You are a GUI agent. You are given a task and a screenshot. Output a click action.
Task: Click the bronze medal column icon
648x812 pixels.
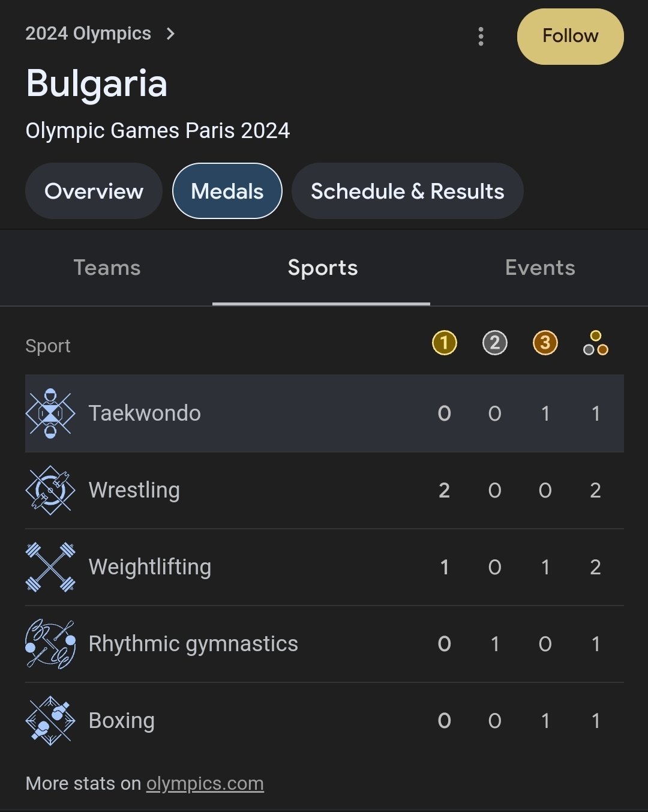click(545, 343)
